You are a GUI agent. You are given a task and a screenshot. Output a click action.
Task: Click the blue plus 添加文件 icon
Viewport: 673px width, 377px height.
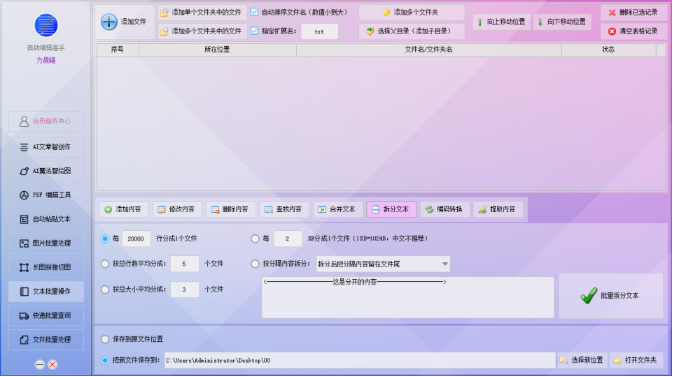[x=109, y=22]
